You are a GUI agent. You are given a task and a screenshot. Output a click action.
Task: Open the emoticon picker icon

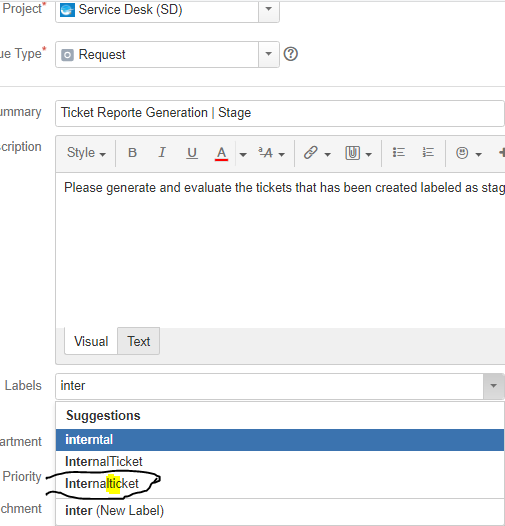[x=462, y=153]
